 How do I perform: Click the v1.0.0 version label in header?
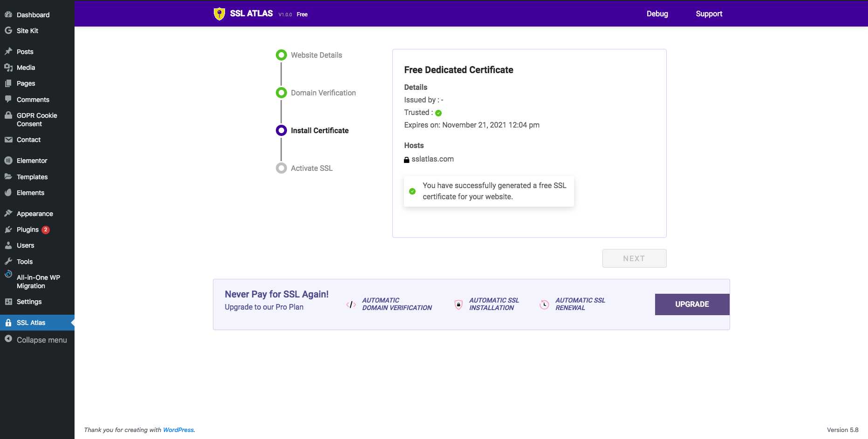coord(285,14)
